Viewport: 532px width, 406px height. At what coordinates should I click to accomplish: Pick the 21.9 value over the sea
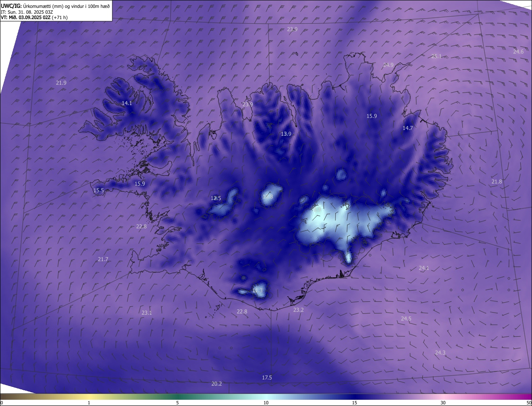[x=61, y=83]
